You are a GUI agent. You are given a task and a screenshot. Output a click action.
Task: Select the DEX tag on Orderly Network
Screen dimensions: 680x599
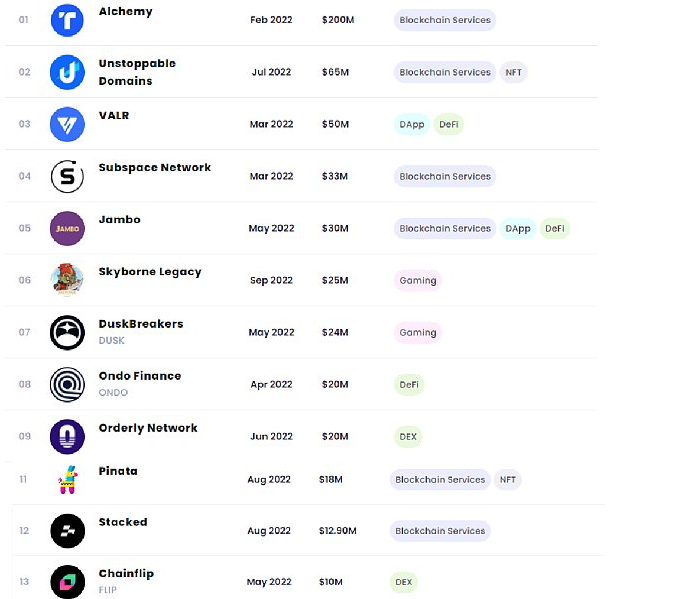click(x=408, y=436)
